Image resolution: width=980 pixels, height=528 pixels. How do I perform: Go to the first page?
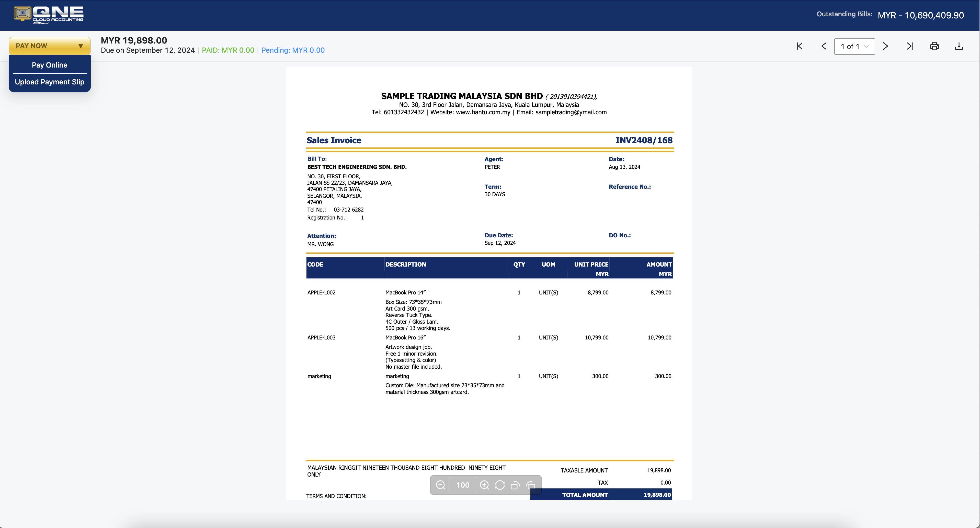click(799, 47)
